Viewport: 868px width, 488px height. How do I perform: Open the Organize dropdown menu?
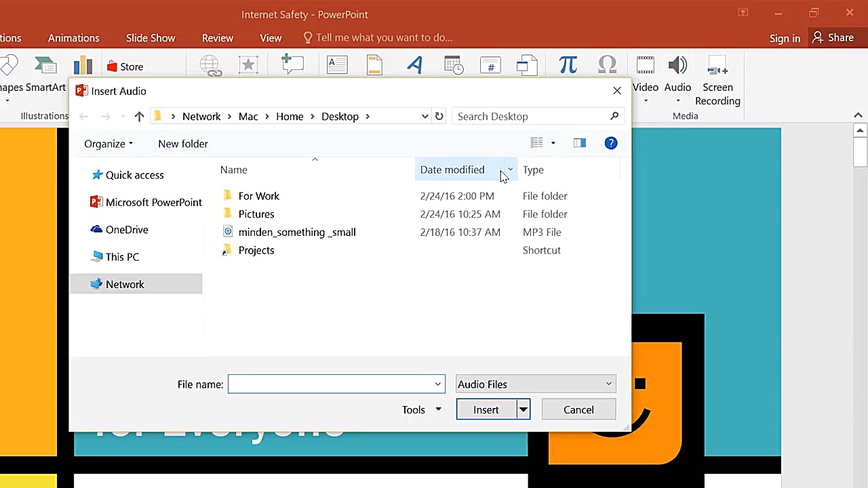pos(108,144)
